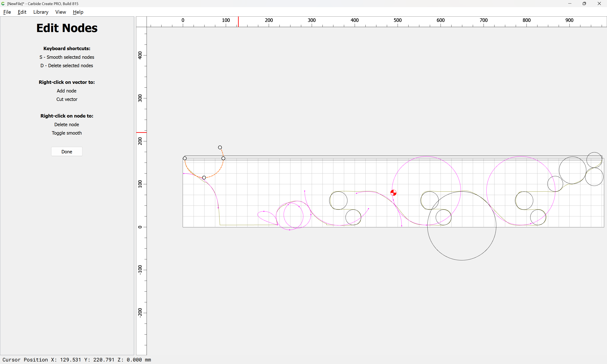The height and width of the screenshot is (364, 607).
Task: Open the View menu
Action: [x=60, y=12]
